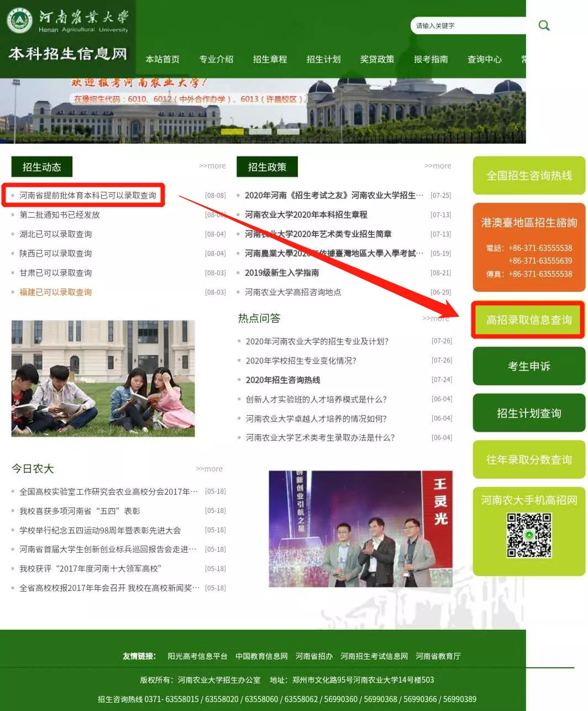Viewport: 588px width, 711px height.
Task: Expand 今日农大 via its >>more link
Action: click(209, 468)
